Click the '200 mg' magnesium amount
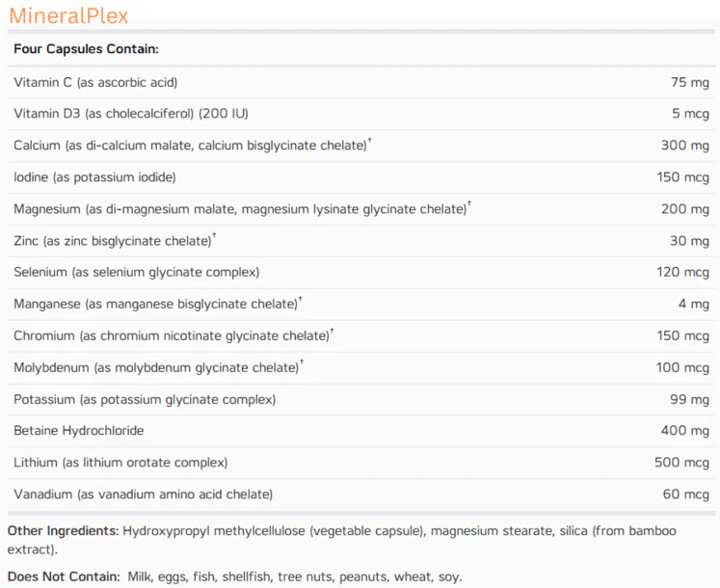 coord(685,209)
